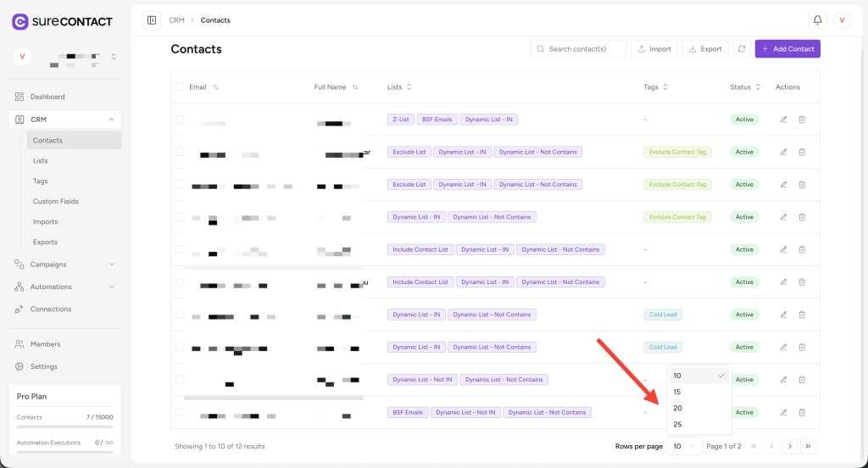Click the Import button
Image resolution: width=868 pixels, height=468 pixels.
[654, 49]
